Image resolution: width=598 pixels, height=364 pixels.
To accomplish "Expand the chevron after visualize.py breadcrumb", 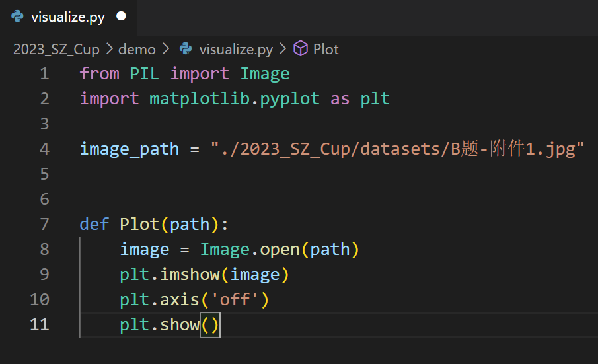I will [x=283, y=48].
